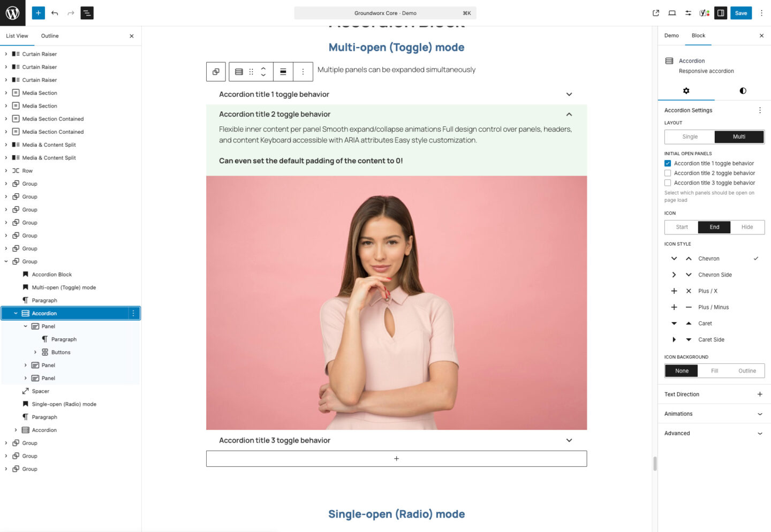The image size is (771, 532).
Task: Click the view page external link icon
Action: pos(655,13)
